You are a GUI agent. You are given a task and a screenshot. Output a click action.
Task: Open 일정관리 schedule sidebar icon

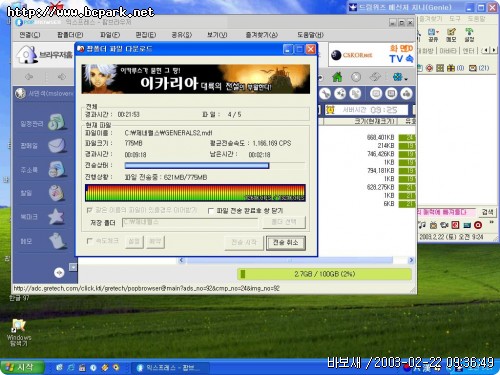[x=57, y=122]
